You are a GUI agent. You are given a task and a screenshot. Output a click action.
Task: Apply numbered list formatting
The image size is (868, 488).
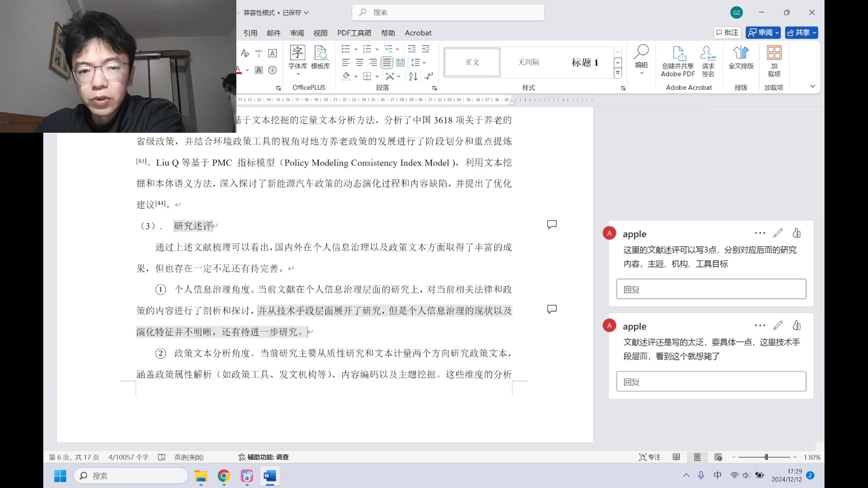[x=368, y=48]
